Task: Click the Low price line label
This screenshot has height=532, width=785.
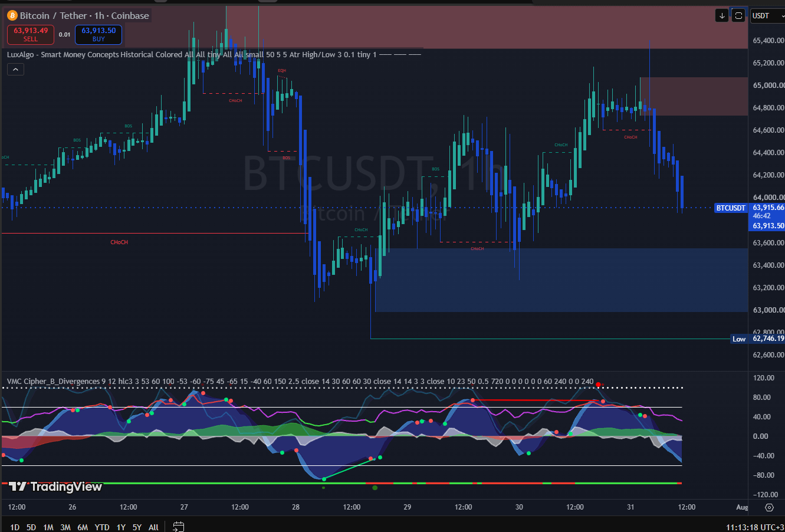Action: [739, 339]
